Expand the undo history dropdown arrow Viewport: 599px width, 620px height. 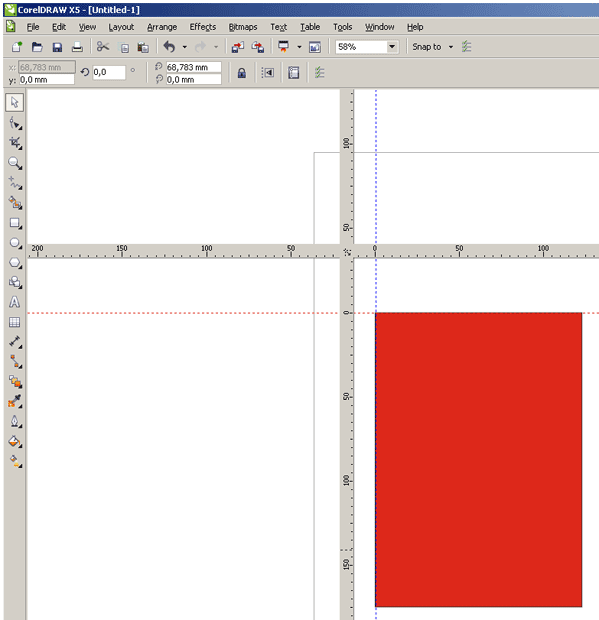[185, 47]
